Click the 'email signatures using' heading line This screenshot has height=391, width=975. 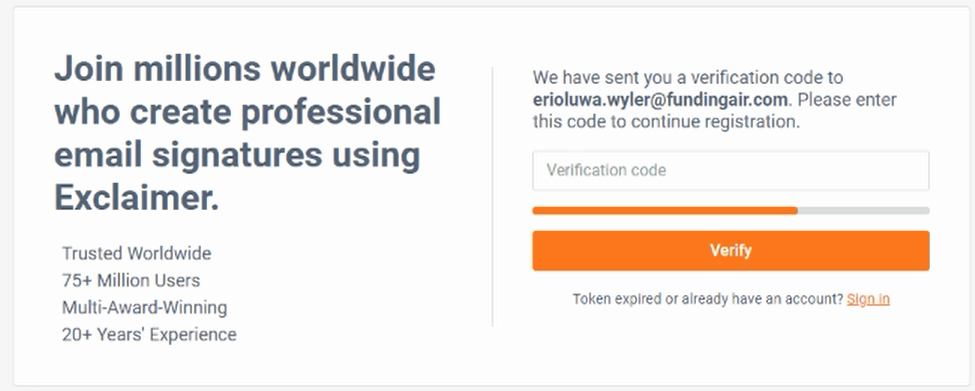tap(238, 156)
